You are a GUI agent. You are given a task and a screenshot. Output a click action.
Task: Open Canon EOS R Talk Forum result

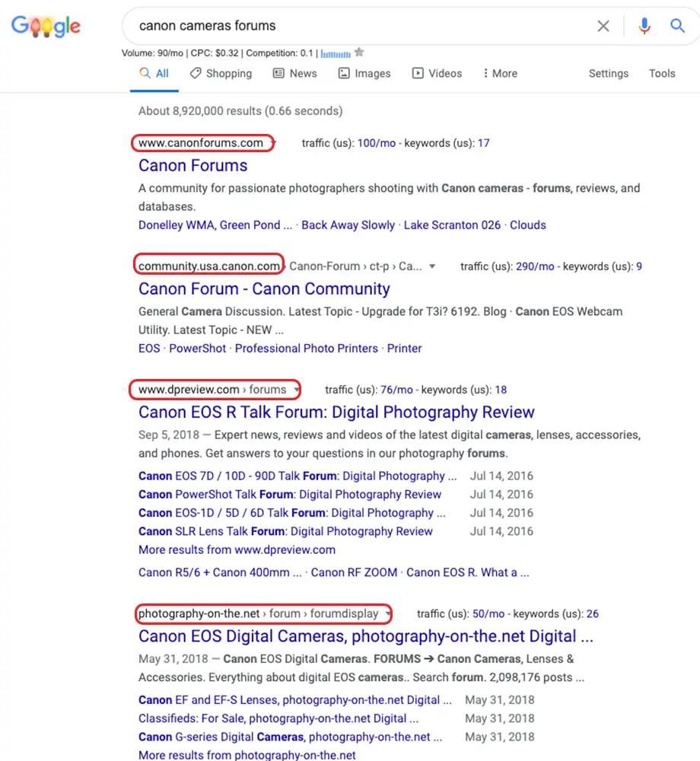pyautogui.click(x=336, y=412)
